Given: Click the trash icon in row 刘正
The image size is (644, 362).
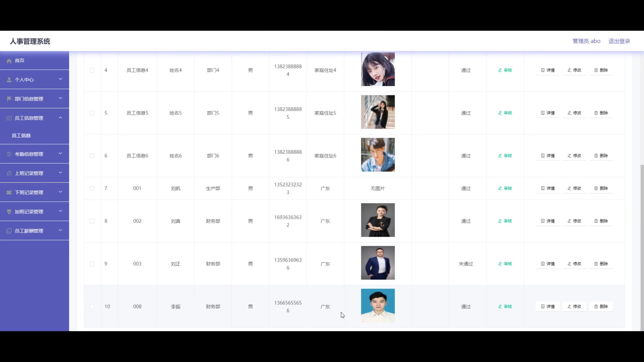Looking at the screenshot, I should click(596, 264).
